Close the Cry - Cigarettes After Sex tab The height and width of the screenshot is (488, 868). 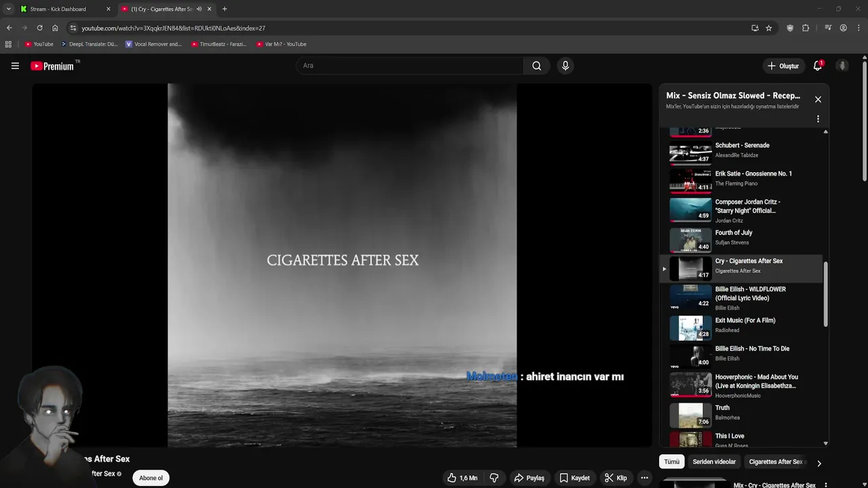[x=209, y=9]
